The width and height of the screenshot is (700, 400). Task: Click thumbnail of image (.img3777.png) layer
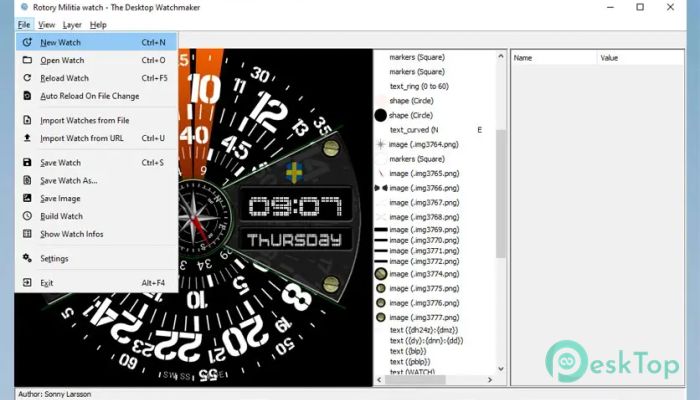381,317
